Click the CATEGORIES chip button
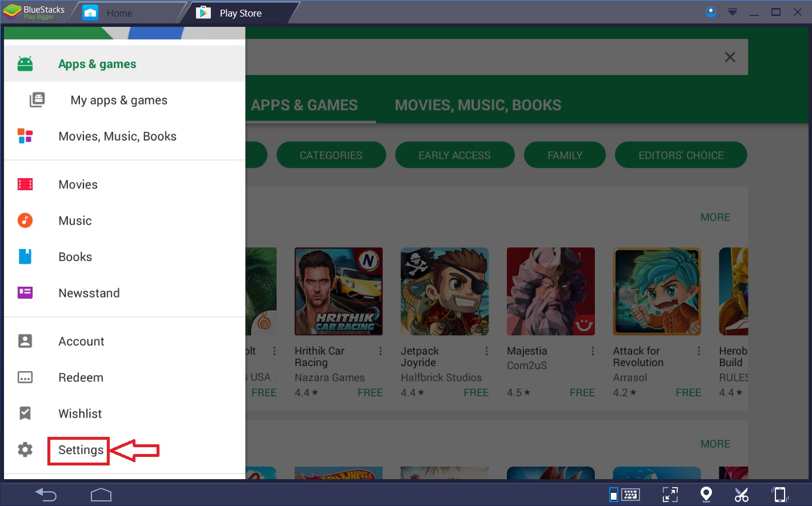 pyautogui.click(x=331, y=155)
